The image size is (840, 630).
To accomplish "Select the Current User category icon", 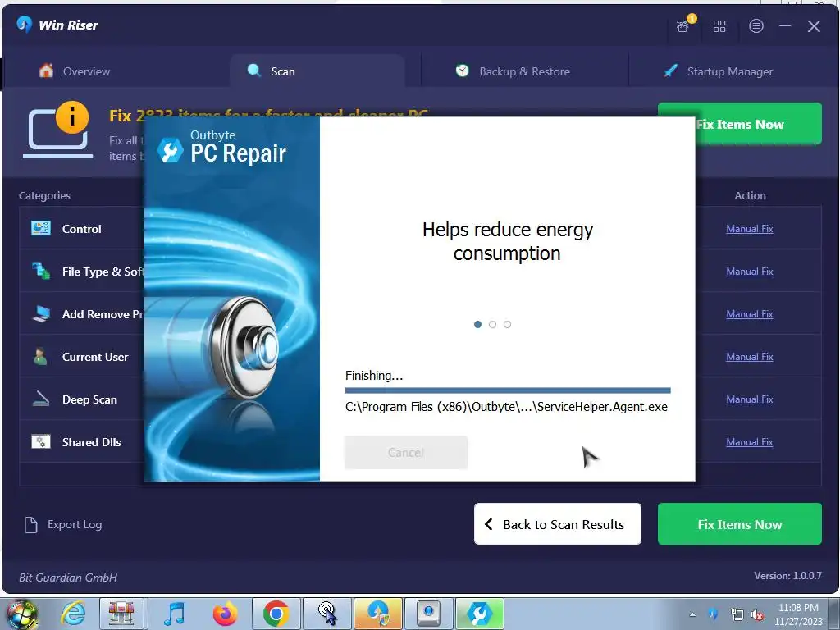I will 40,356.
